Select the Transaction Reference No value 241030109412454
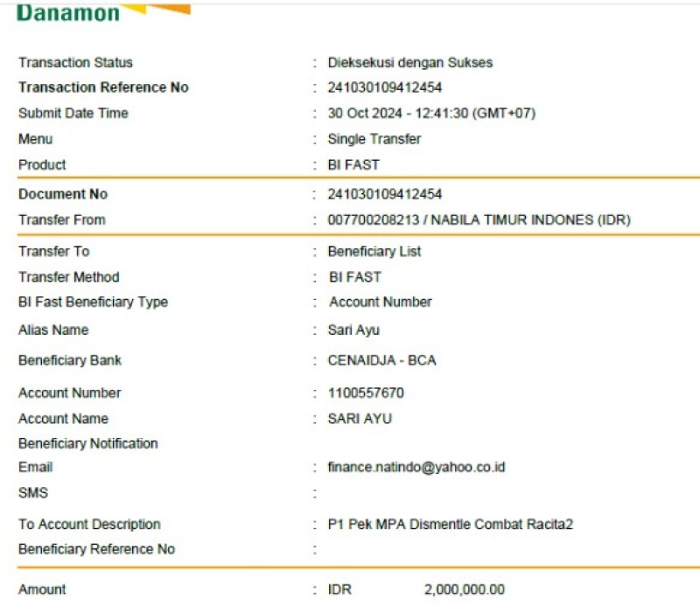The height and width of the screenshot is (606, 700). click(385, 87)
